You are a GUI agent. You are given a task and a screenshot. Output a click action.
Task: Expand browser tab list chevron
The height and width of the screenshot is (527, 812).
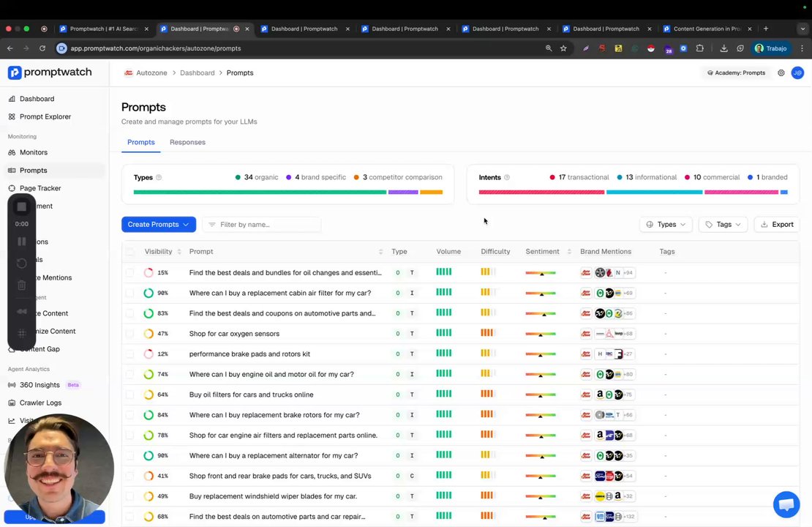[802, 29]
